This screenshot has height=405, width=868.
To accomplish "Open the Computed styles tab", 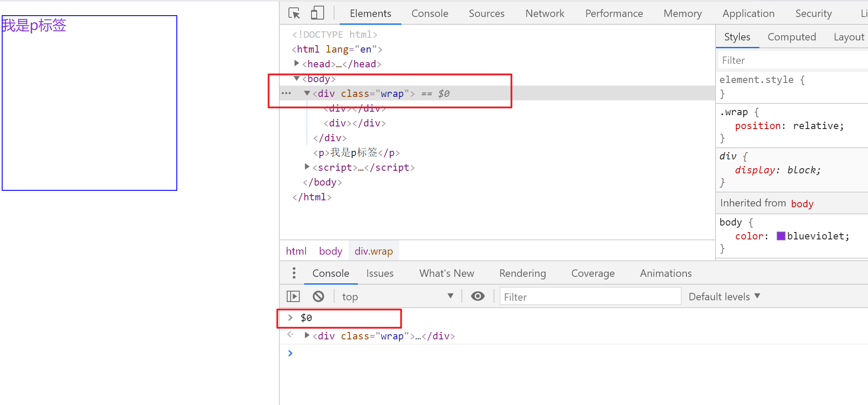I will coord(792,37).
